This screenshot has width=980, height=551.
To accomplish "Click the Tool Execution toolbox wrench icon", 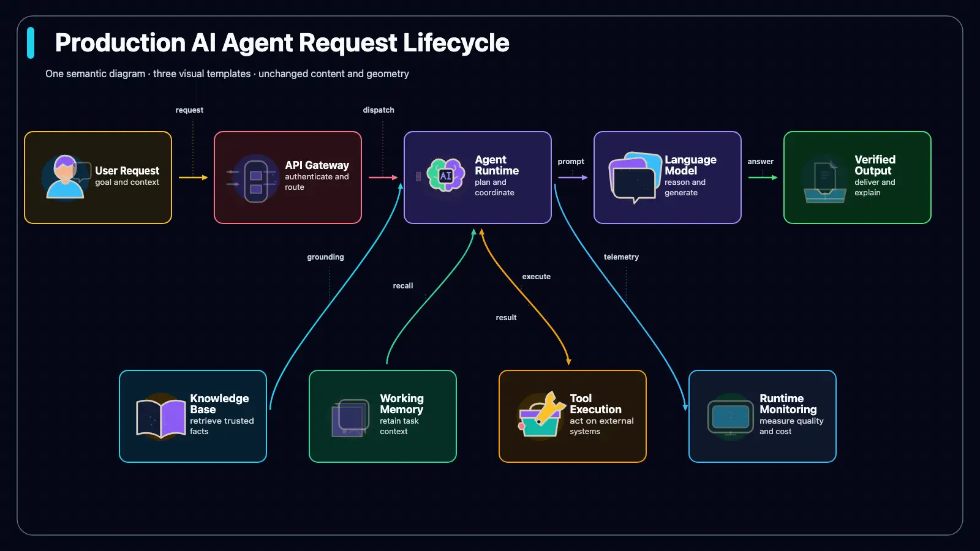I will point(541,415).
